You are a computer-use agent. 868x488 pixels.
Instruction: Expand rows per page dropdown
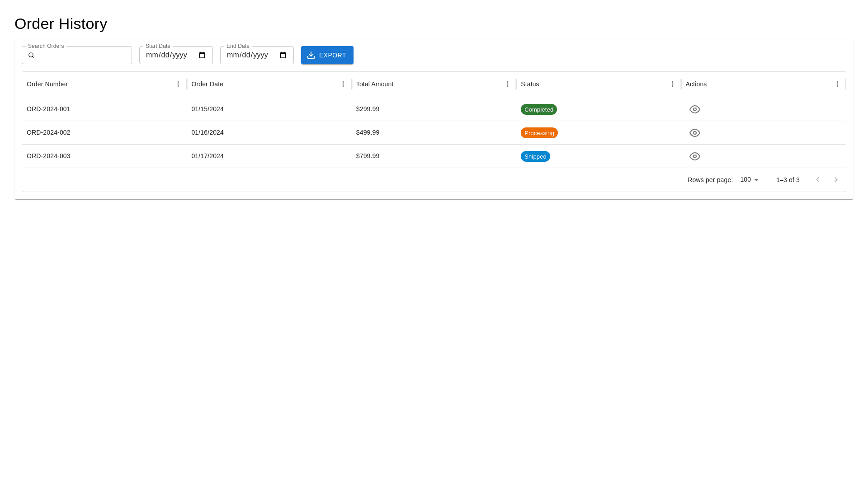[750, 180]
